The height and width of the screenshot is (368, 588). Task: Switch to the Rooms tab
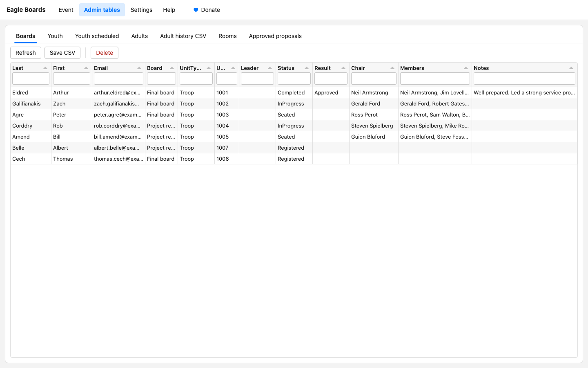(x=227, y=36)
